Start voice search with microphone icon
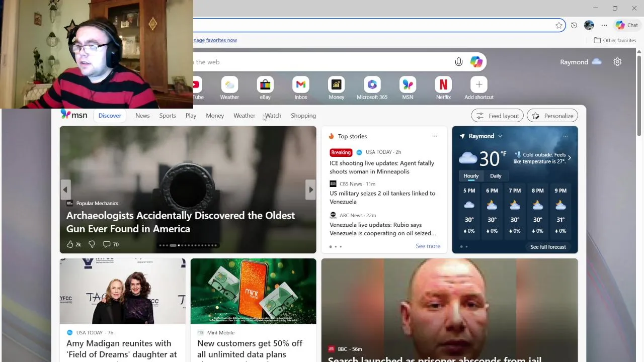The image size is (644, 362). click(x=459, y=62)
